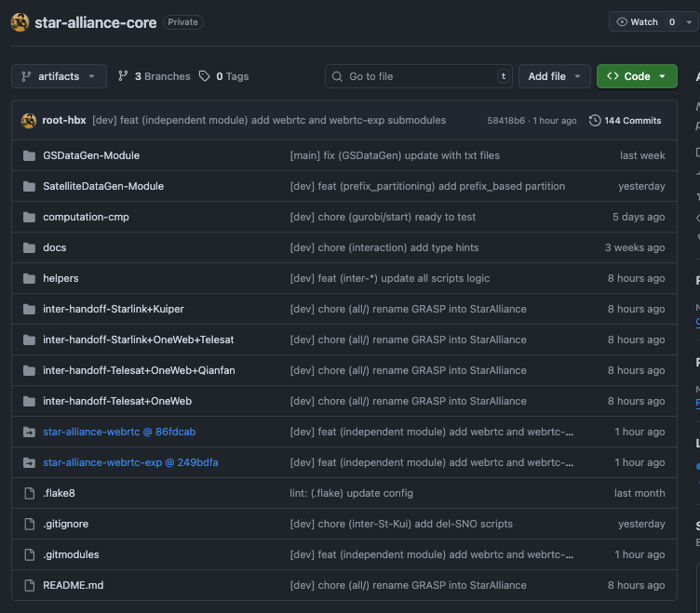Image resolution: width=700 pixels, height=613 pixels.
Task: Open commit hash 58418b6
Action: (x=505, y=121)
